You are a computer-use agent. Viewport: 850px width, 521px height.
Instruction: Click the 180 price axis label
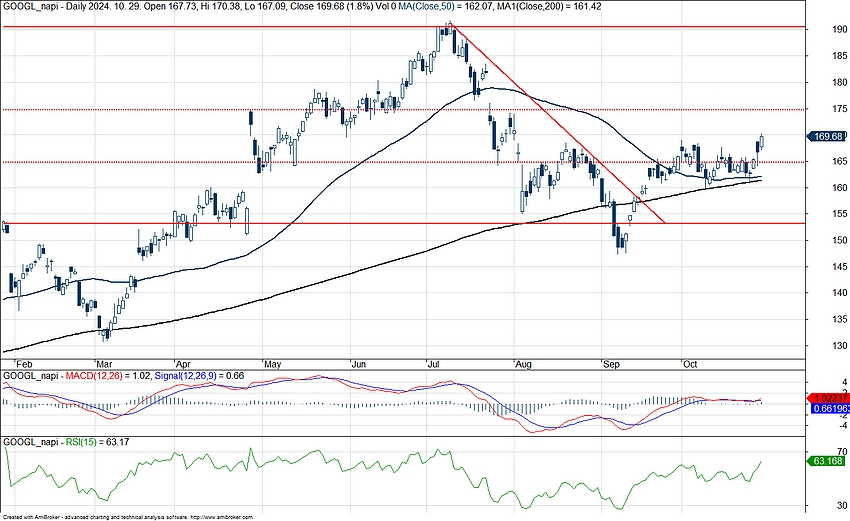point(841,82)
